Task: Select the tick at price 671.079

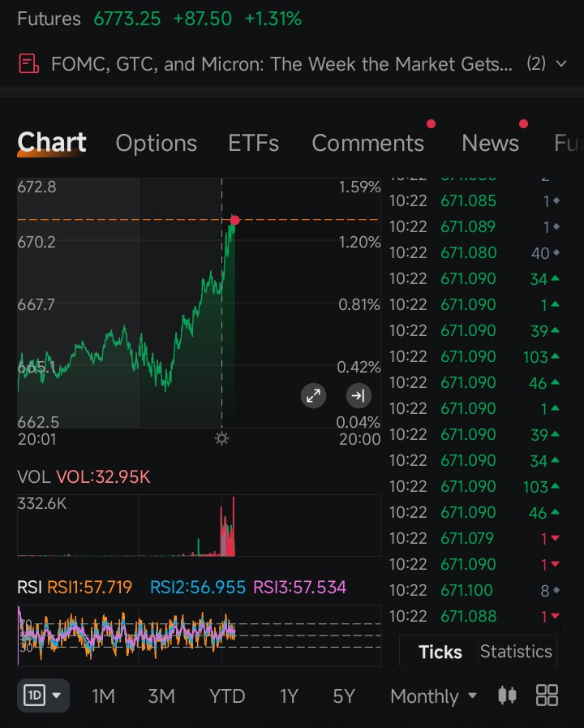Action: point(474,539)
